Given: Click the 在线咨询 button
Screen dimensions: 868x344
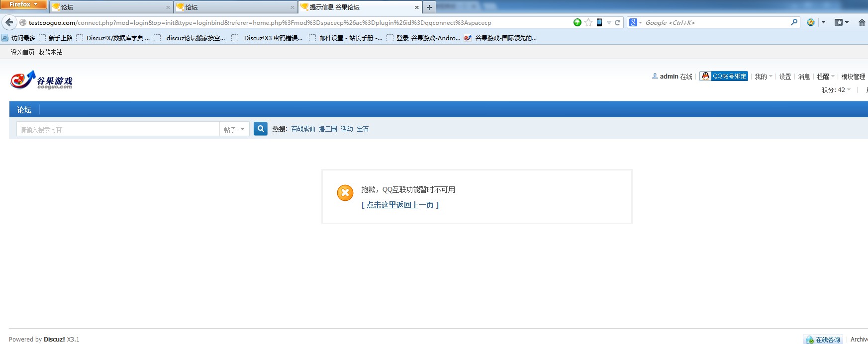Looking at the screenshot, I should click(823, 340).
